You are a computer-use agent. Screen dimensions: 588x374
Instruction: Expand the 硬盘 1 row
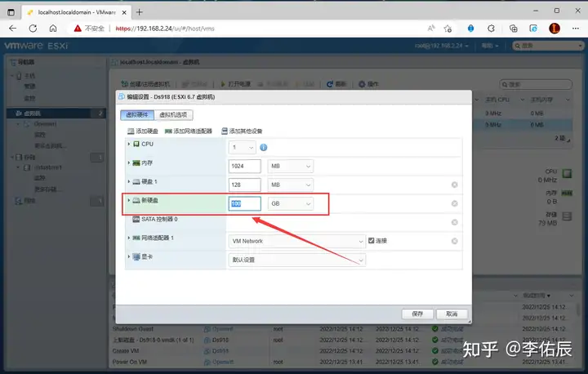[129, 181]
